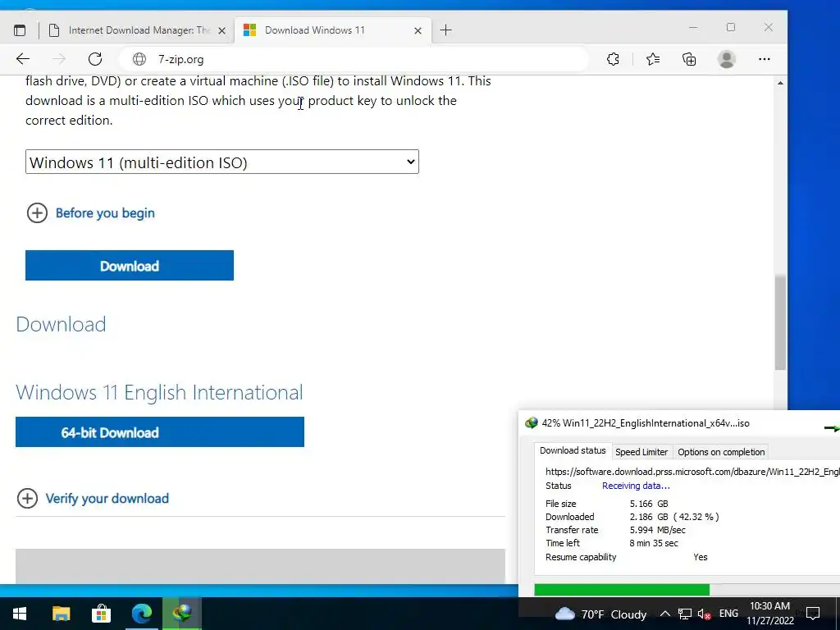Switch the ENG input language indicator
The height and width of the screenshot is (630, 840).
728,614
